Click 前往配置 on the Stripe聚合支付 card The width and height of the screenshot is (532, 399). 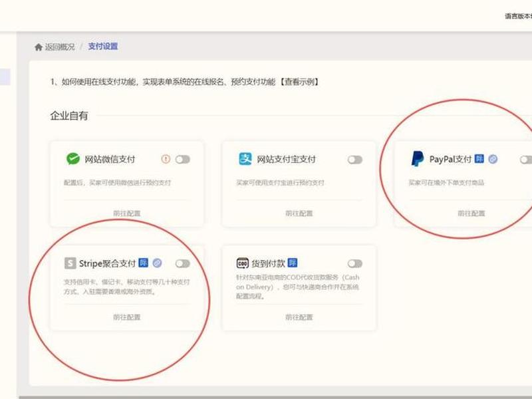[126, 317]
